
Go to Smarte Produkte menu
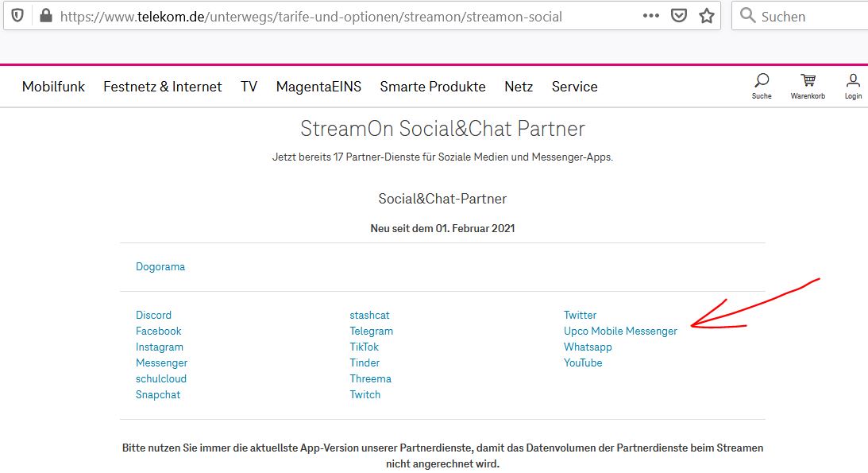click(433, 87)
